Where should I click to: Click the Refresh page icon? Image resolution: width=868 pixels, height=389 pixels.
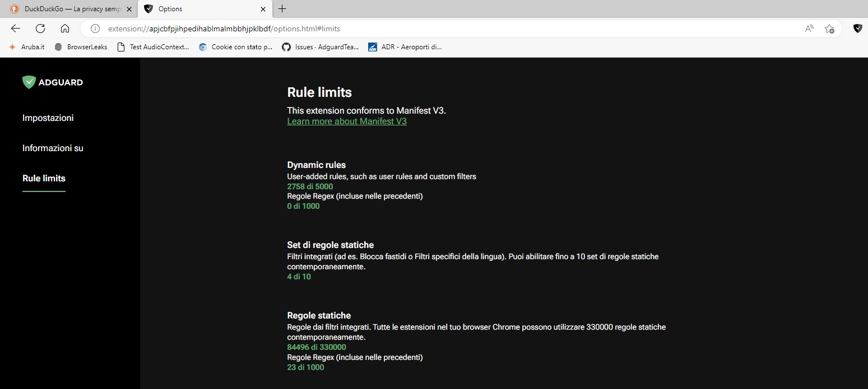[x=40, y=29]
